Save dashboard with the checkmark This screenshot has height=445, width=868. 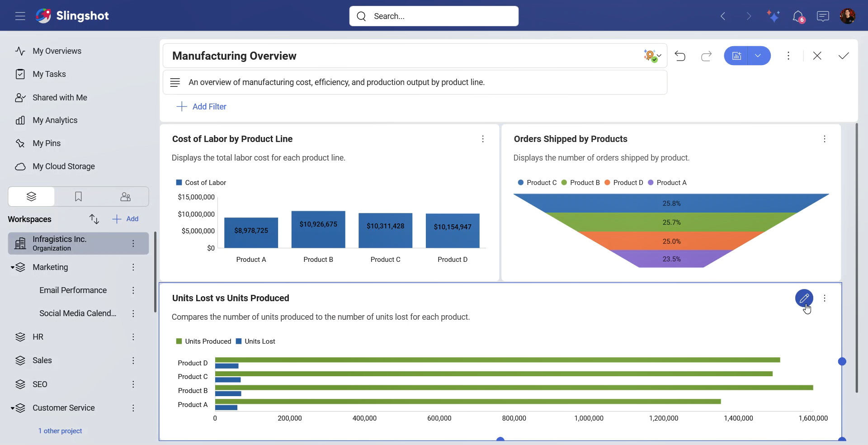844,56
